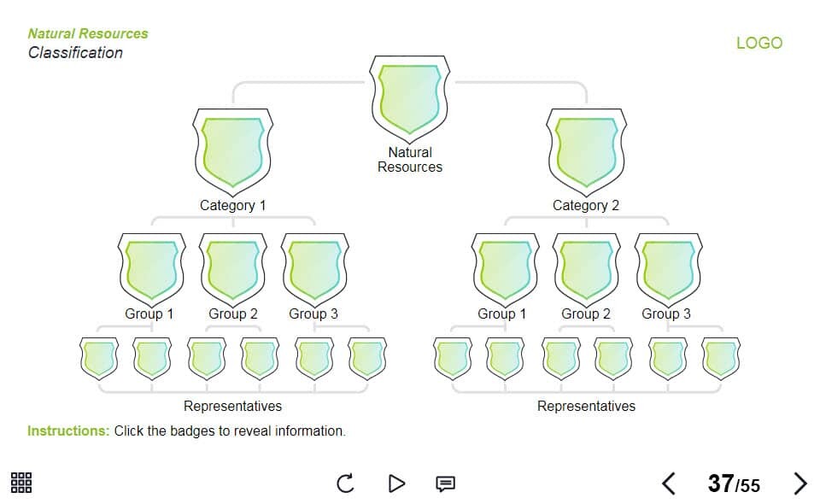Click first representative badge on far left
The height and width of the screenshot is (504, 820).
pos(97,358)
